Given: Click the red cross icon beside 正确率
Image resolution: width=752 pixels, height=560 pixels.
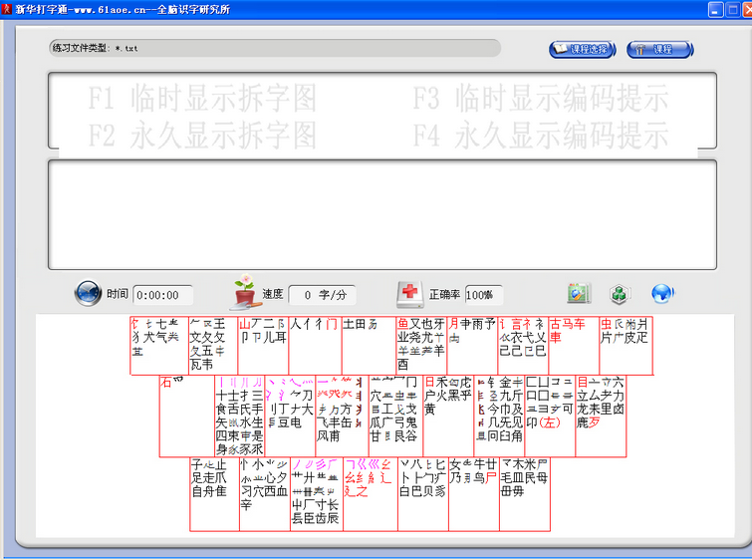Looking at the screenshot, I should 410,294.
